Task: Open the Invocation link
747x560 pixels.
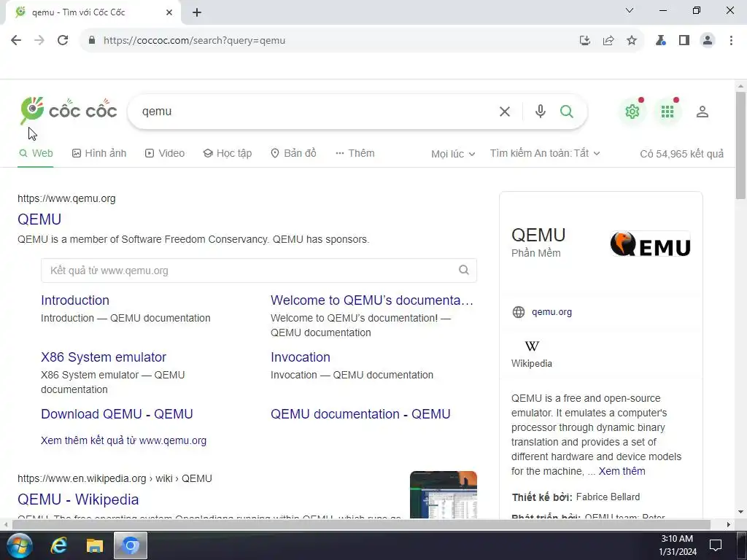Action: tap(300, 357)
